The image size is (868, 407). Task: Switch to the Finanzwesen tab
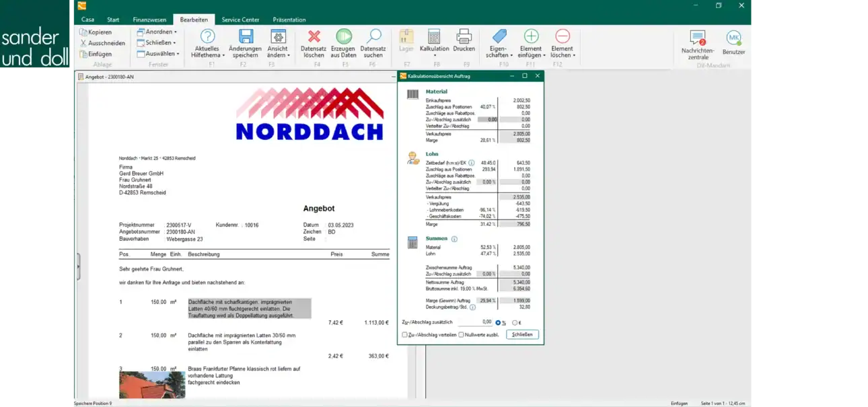149,20
